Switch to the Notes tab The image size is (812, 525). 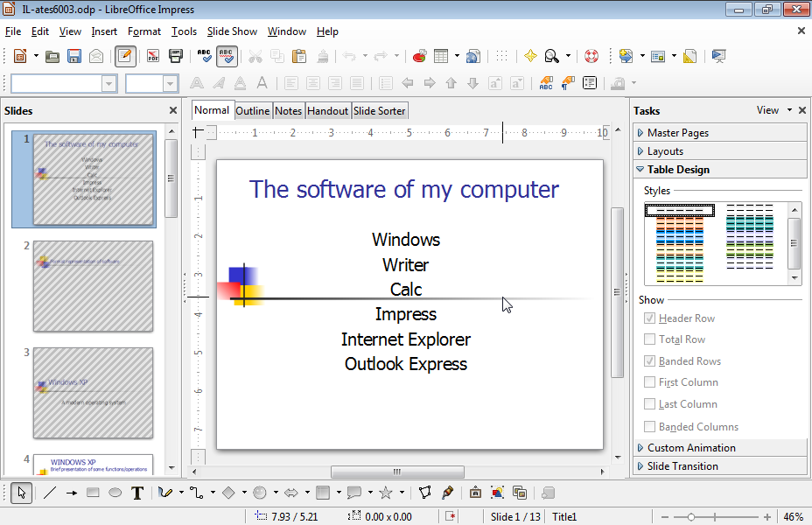click(x=289, y=111)
